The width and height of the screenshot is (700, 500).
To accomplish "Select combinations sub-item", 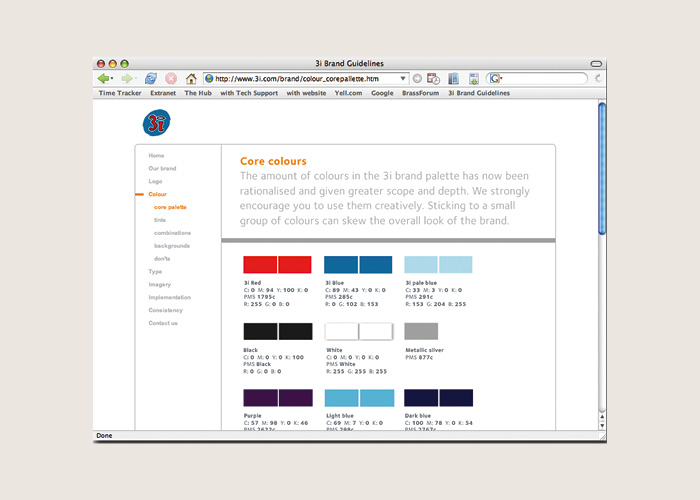I will point(172,233).
